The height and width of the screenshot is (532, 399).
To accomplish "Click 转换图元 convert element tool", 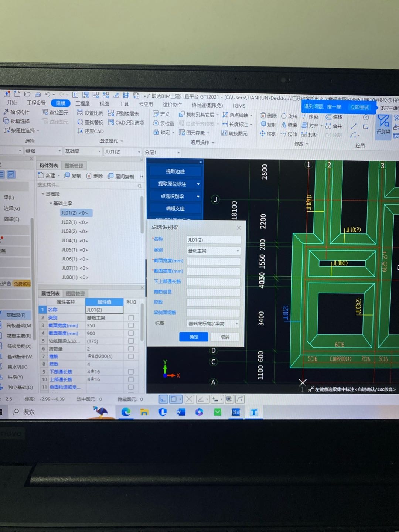I will point(235,133).
